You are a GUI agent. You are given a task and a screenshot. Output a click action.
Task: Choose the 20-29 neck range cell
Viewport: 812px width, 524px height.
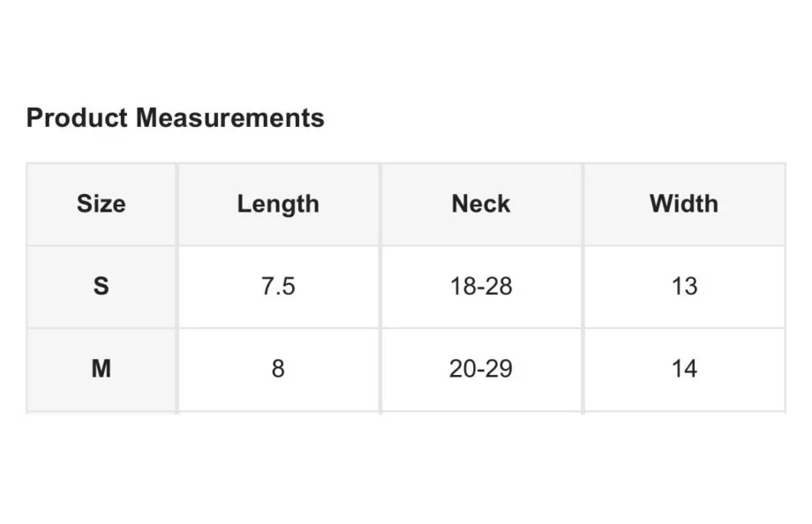[481, 369]
